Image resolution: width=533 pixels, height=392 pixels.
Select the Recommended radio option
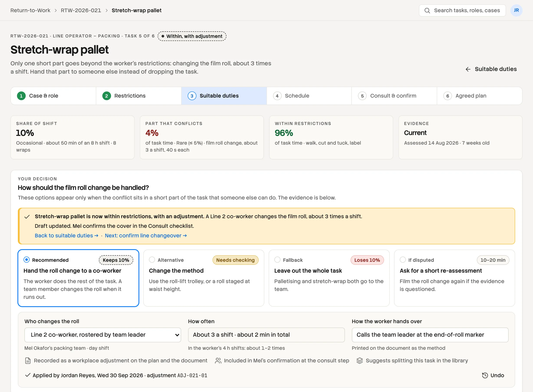point(27,260)
